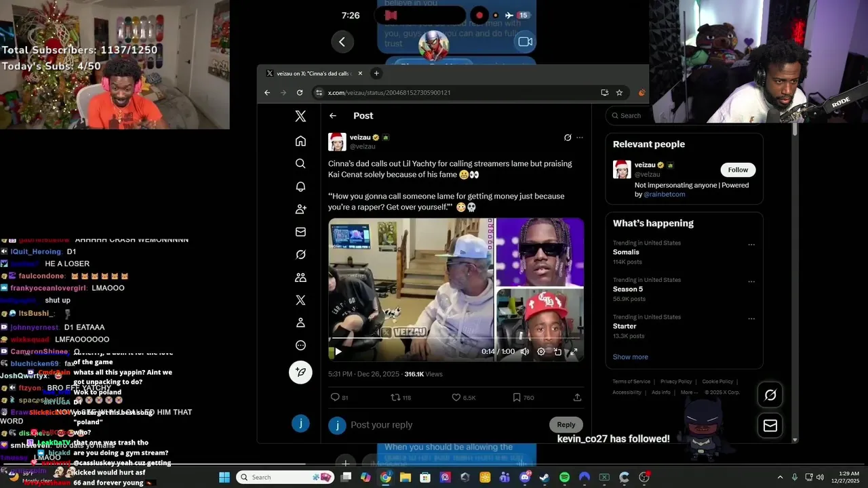The height and width of the screenshot is (488, 868).
Task: Open Steam from the taskbar
Action: click(x=545, y=477)
